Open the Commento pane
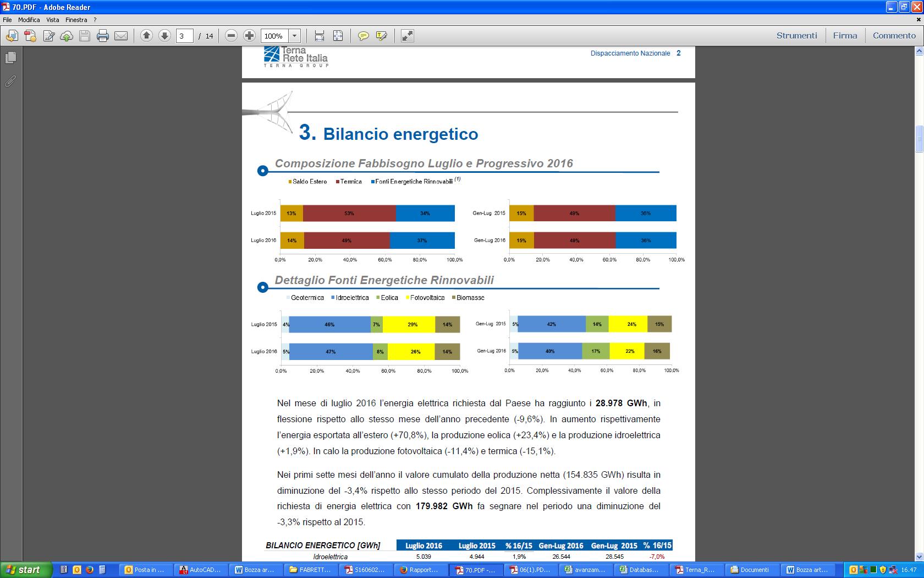This screenshot has height=578, width=924. click(894, 35)
